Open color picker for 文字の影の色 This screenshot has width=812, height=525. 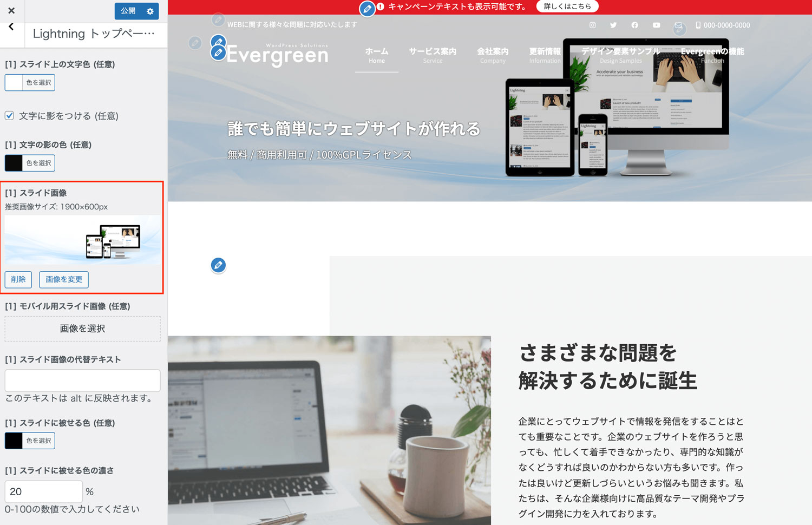pos(30,163)
